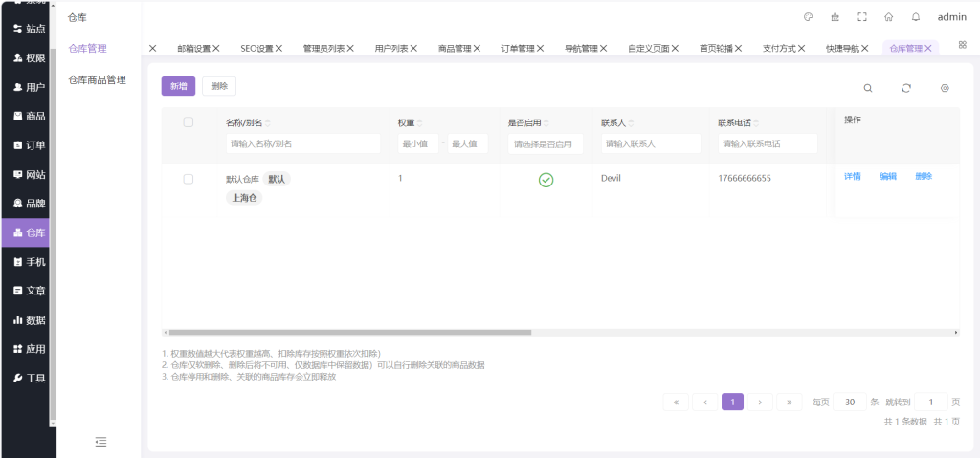Open 用户 in the left sidebar
This screenshot has height=458, width=980.
[30, 87]
